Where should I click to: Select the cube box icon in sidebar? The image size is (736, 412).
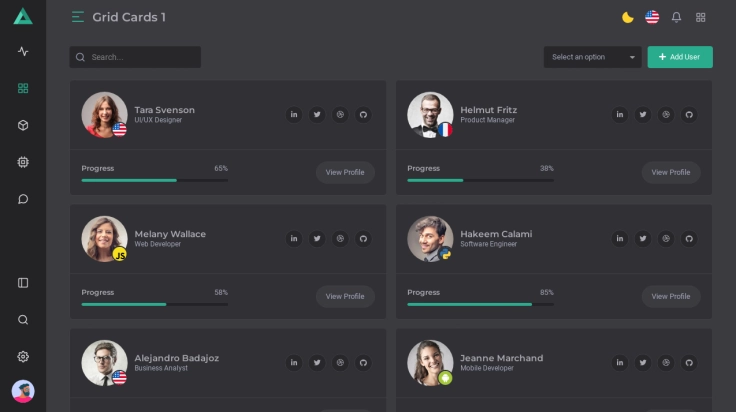click(23, 125)
